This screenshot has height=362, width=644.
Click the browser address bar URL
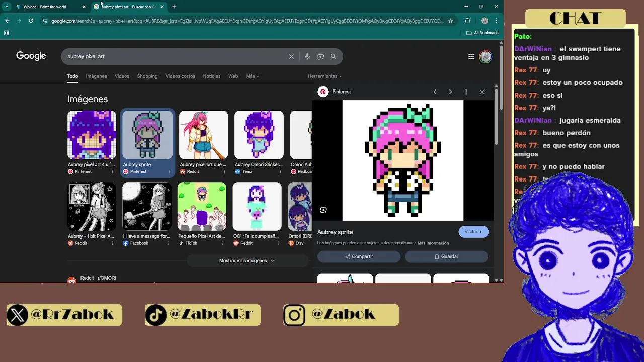tap(247, 21)
